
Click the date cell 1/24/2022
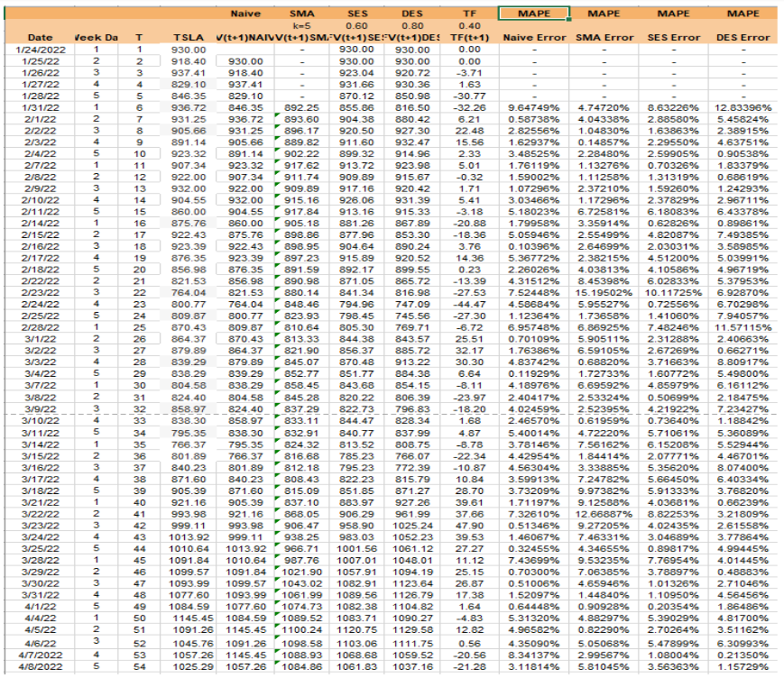coord(40,50)
